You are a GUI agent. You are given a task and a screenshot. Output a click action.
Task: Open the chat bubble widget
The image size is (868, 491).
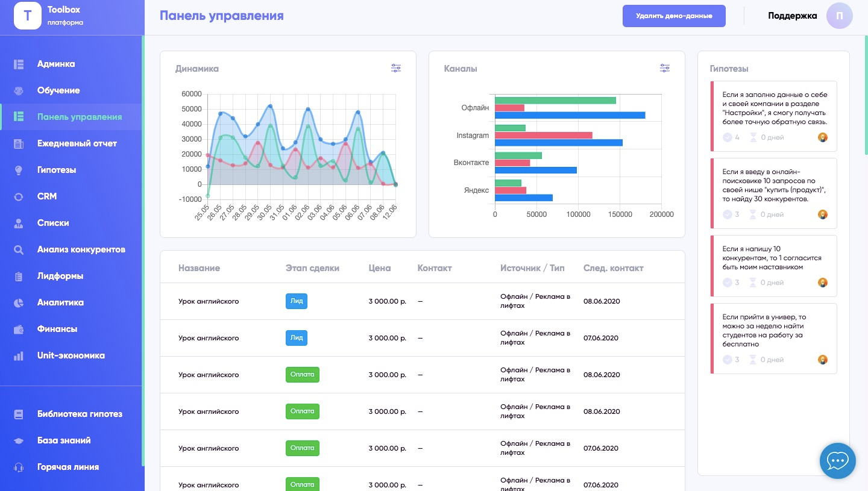tap(838, 461)
